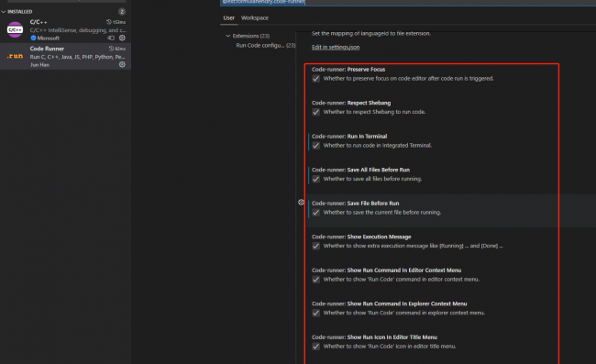Toggle the Respect Shebang checkbox
The image size is (596, 364).
[315, 112]
